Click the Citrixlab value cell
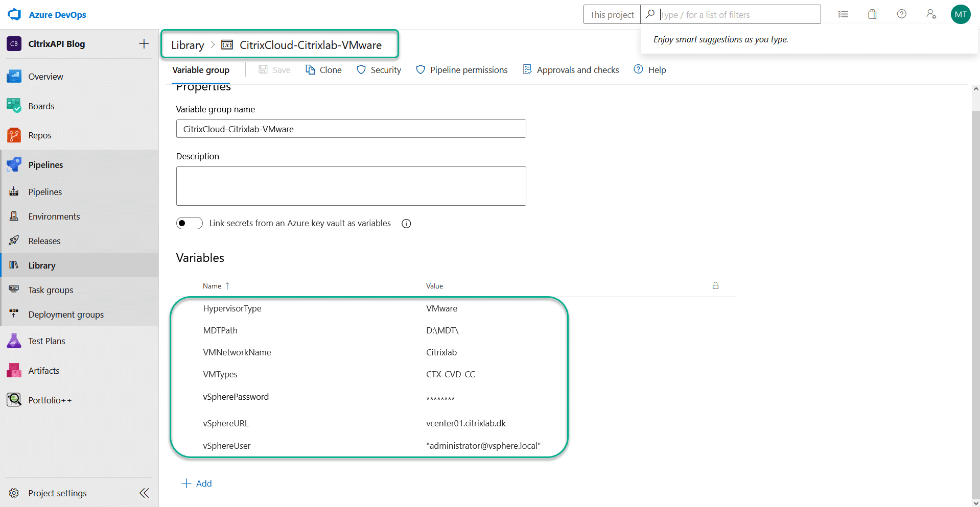The image size is (980, 507). click(x=441, y=352)
